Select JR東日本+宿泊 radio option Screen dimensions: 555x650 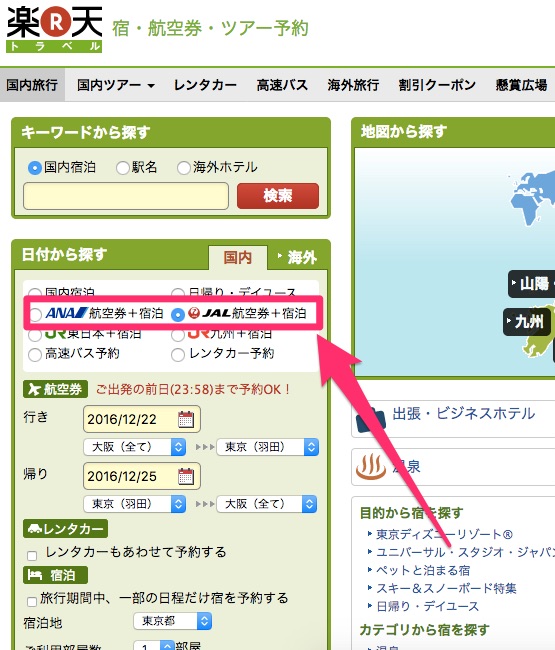click(x=35, y=335)
